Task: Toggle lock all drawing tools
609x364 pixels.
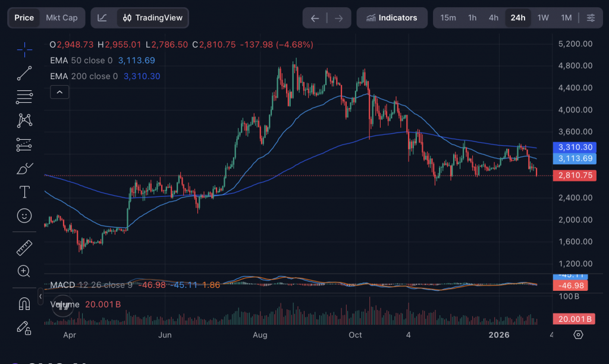Action: (24, 327)
